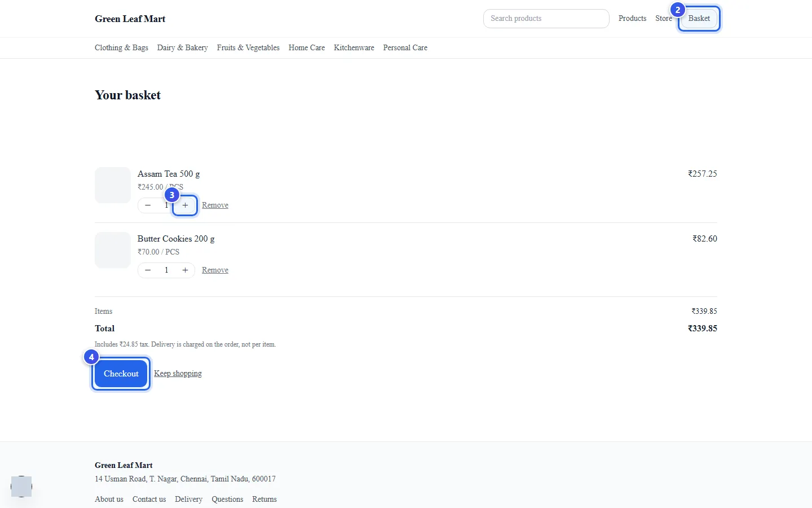
Task: Increase Butter Cookies quantity with plus button
Action: (185, 270)
